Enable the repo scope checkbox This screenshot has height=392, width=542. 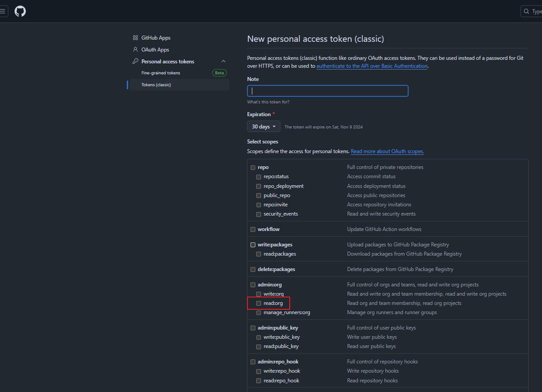click(x=253, y=168)
